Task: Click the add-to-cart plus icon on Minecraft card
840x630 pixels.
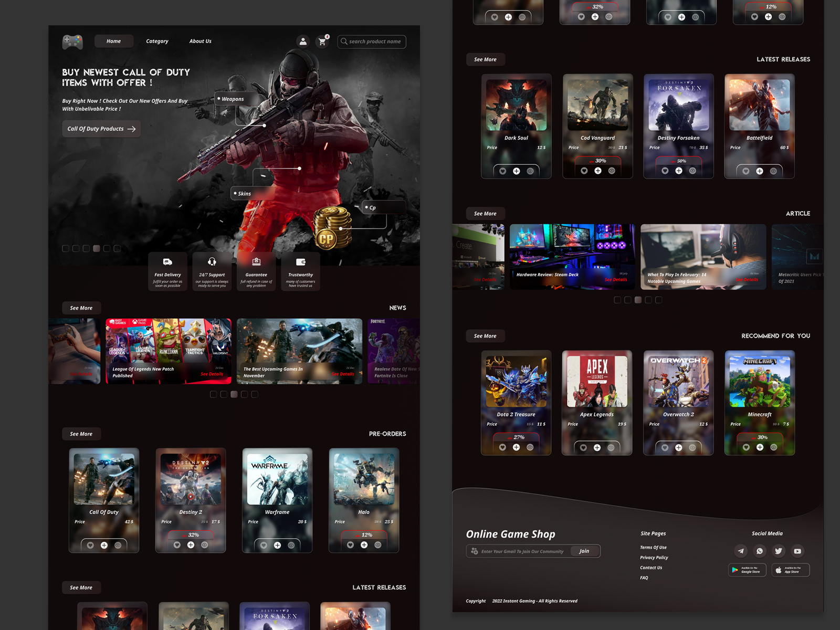Action: click(x=760, y=447)
